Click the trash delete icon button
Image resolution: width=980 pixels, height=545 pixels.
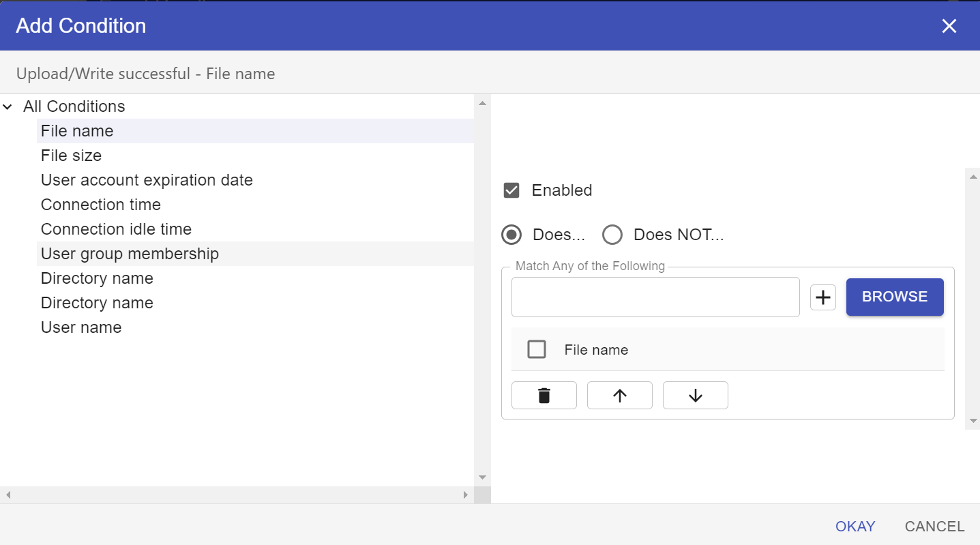pyautogui.click(x=544, y=396)
